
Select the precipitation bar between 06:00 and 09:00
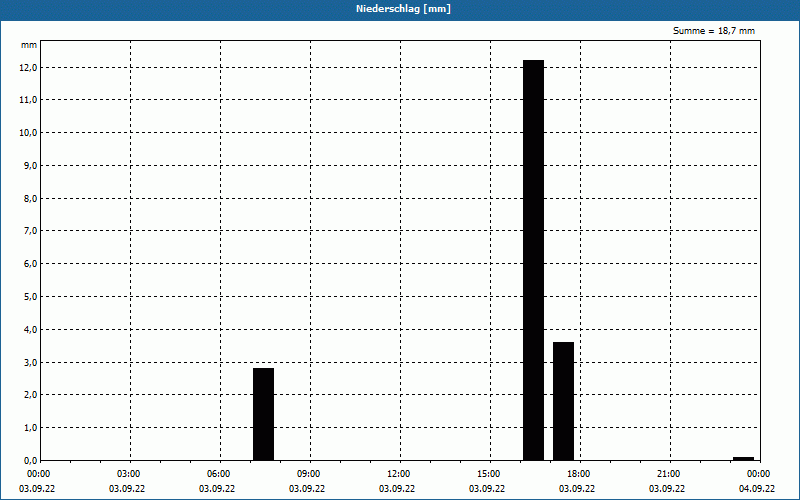[263, 414]
